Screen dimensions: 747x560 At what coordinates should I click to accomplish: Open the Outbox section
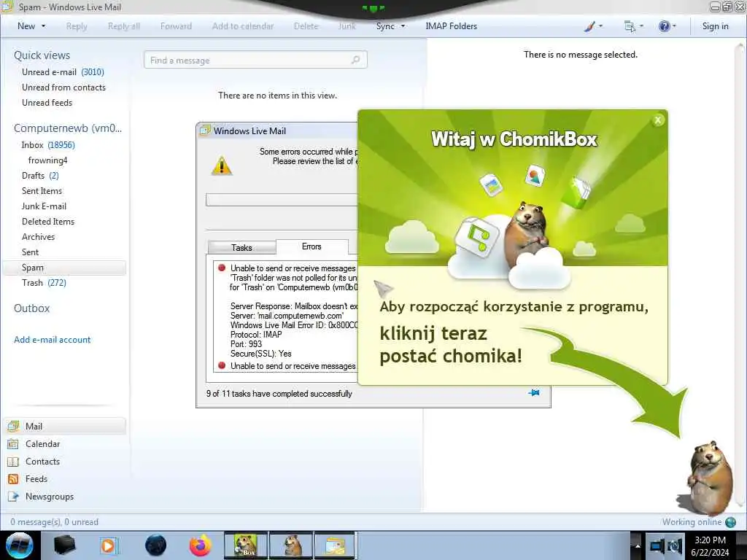coord(32,308)
